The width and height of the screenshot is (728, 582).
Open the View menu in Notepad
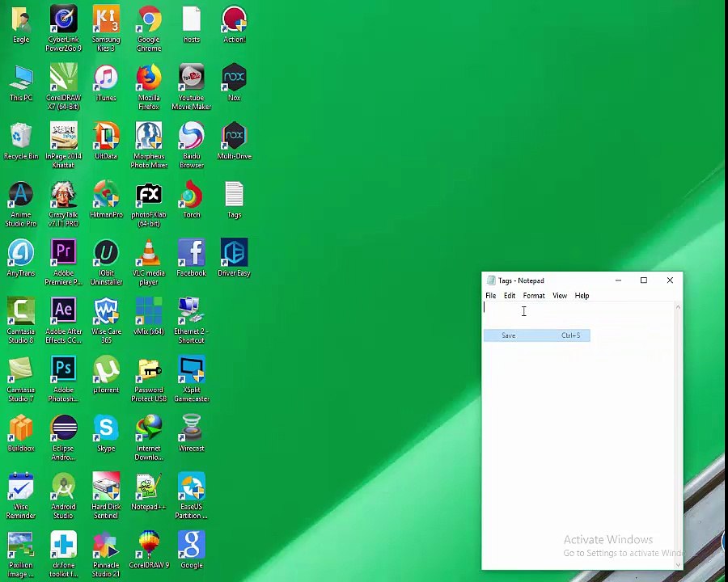[x=560, y=296]
